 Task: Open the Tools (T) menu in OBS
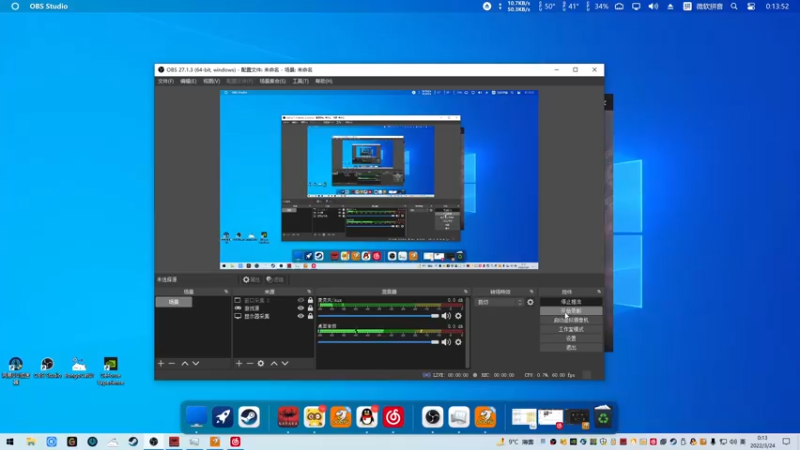click(x=301, y=81)
